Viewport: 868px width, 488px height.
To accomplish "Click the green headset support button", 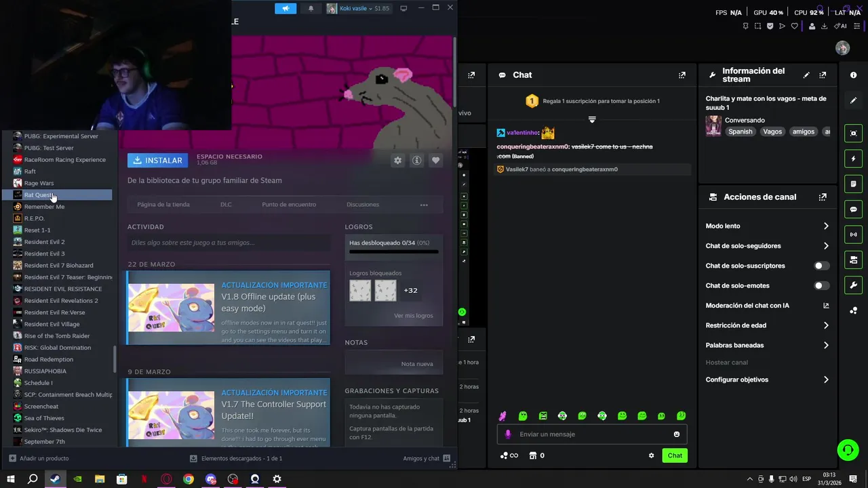I will (x=848, y=449).
